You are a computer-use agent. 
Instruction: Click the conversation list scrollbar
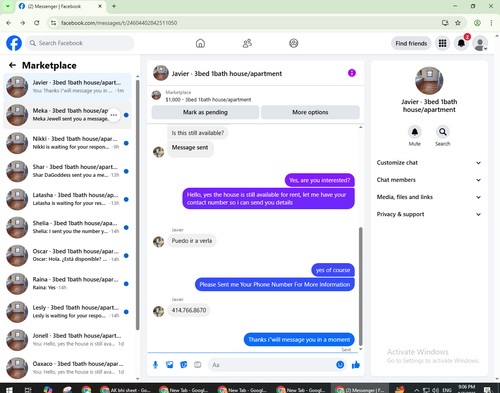pyautogui.click(x=138, y=205)
